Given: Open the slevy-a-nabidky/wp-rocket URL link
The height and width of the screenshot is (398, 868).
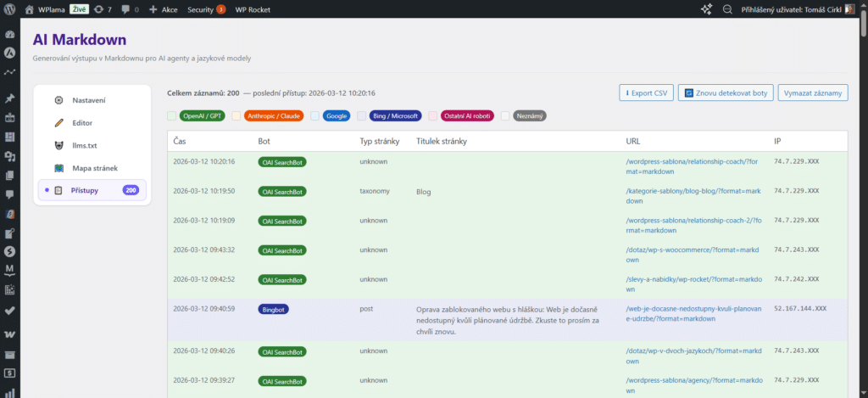Looking at the screenshot, I should 693,283.
